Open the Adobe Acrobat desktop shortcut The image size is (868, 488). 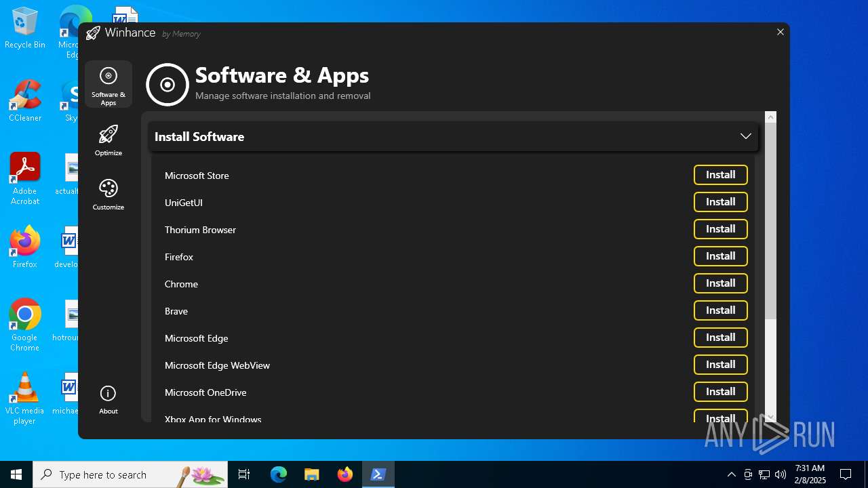point(25,179)
